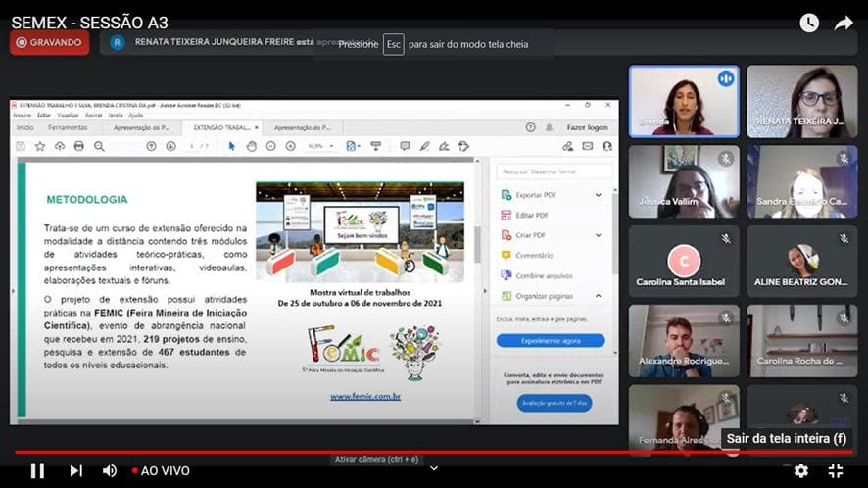
Task: Open the Visualizar menu in Acrobat
Action: (x=69, y=116)
